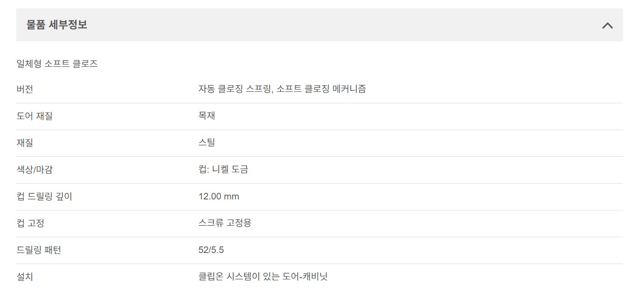Viewport: 644px width, 304px height.
Task: Click the 버전 row label
Action: 25,90
